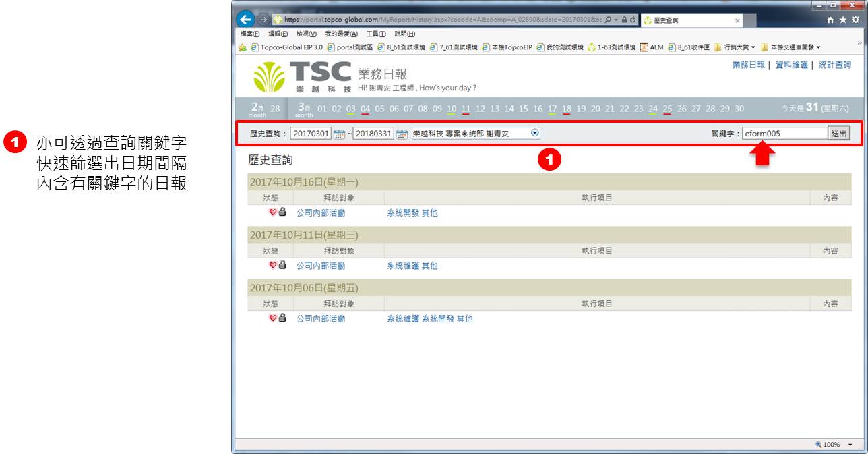This screenshot has width=868, height=454.
Task: Click the browser back arrow button
Action: point(246,20)
